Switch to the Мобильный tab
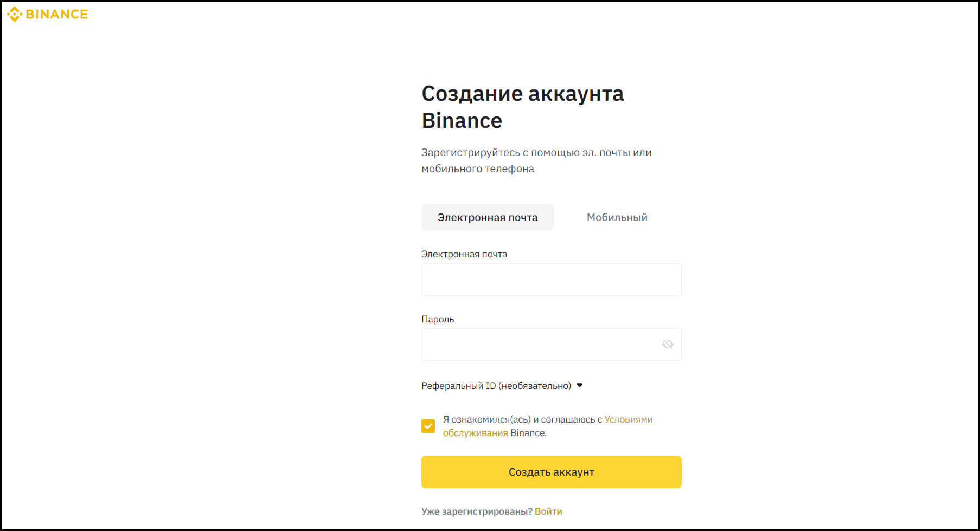Image resolution: width=980 pixels, height=531 pixels. point(617,217)
